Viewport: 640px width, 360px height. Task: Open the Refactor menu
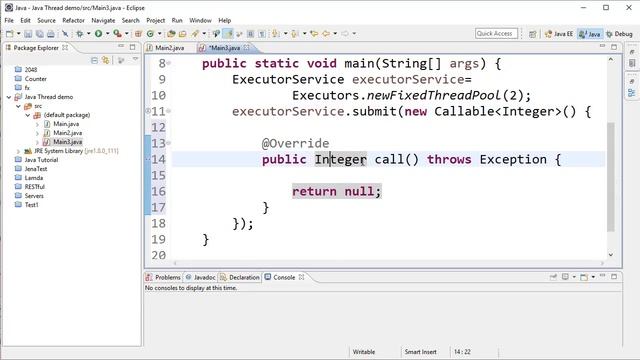73,20
